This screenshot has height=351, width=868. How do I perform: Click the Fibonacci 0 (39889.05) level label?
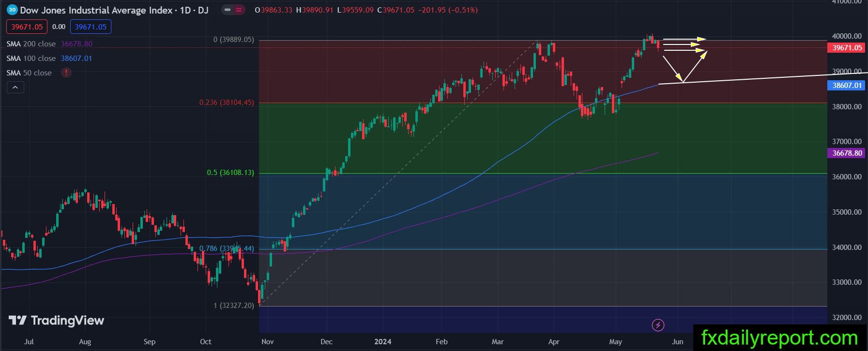(234, 40)
